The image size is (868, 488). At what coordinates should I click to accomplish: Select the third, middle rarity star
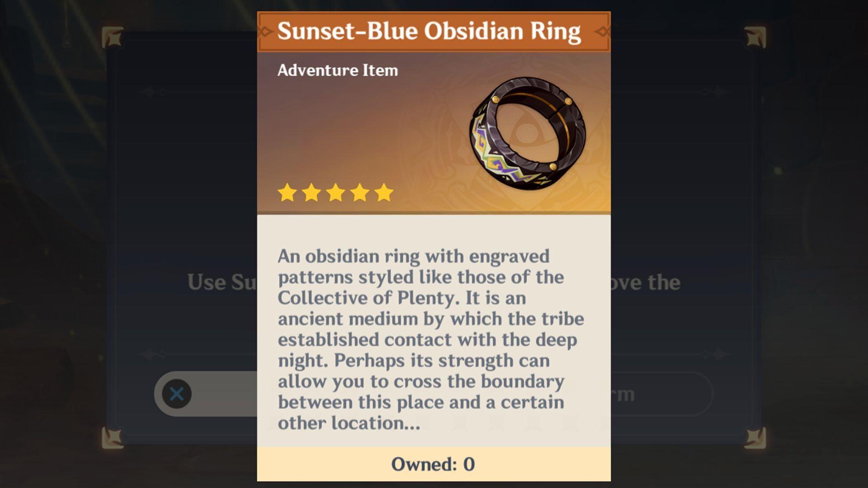coord(335,193)
